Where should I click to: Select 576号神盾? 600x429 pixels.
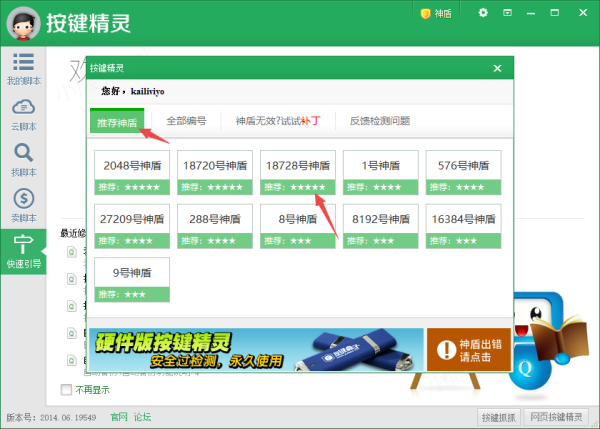click(463, 173)
